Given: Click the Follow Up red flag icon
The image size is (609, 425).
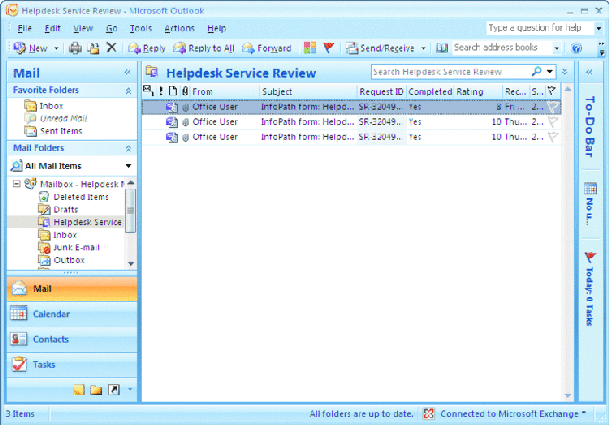Looking at the screenshot, I should coord(329,48).
